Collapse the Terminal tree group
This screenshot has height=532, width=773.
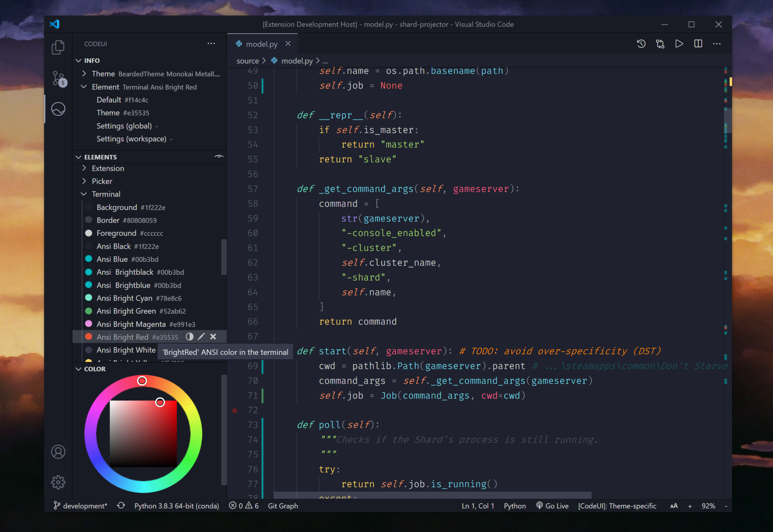coord(84,194)
